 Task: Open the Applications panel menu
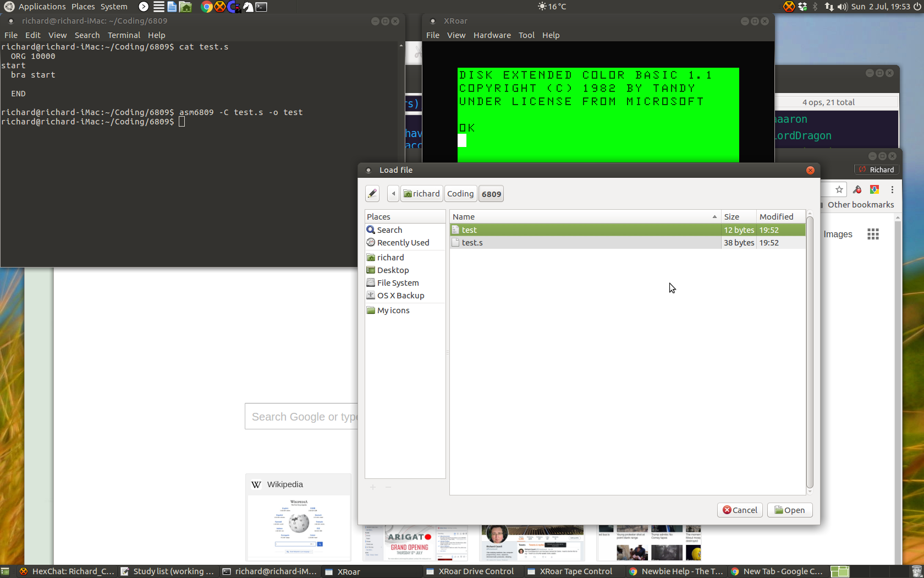tap(42, 7)
